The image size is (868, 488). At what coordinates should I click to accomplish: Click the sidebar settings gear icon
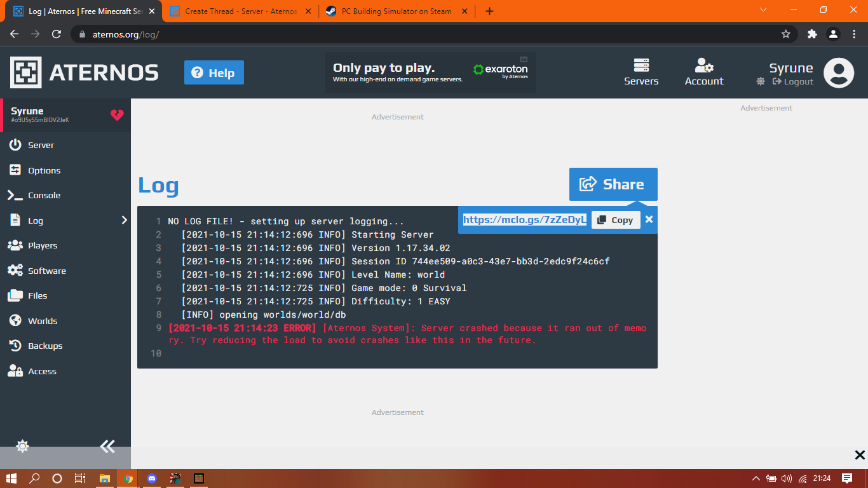[22, 446]
